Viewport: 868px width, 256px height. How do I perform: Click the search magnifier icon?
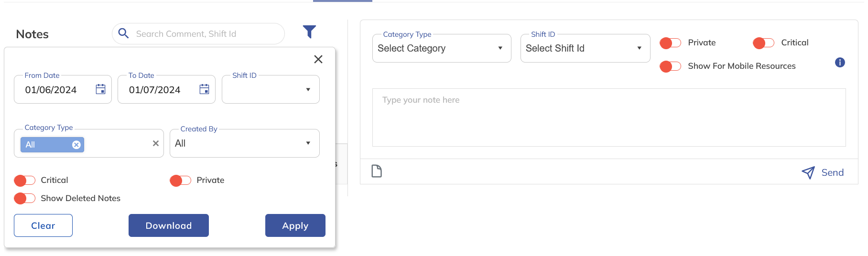[x=123, y=33]
